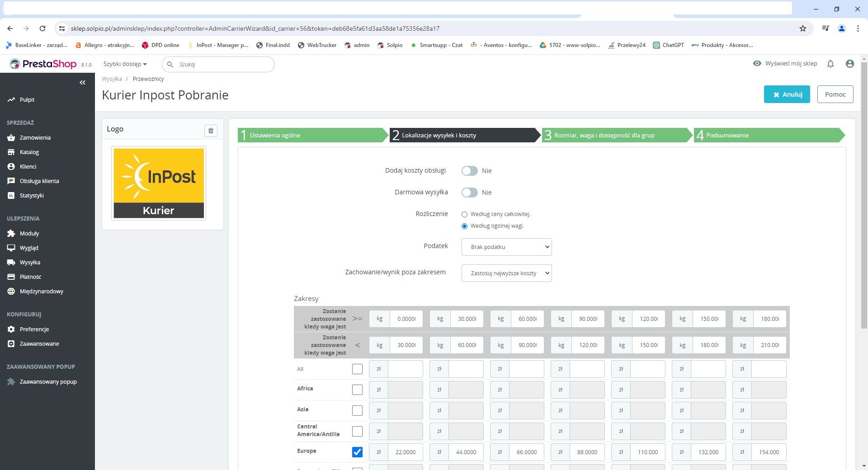Viewport: 868px width, 470px height.
Task: Go to step 2 Lokalizacje wysyłek i koszty
Action: 465,135
